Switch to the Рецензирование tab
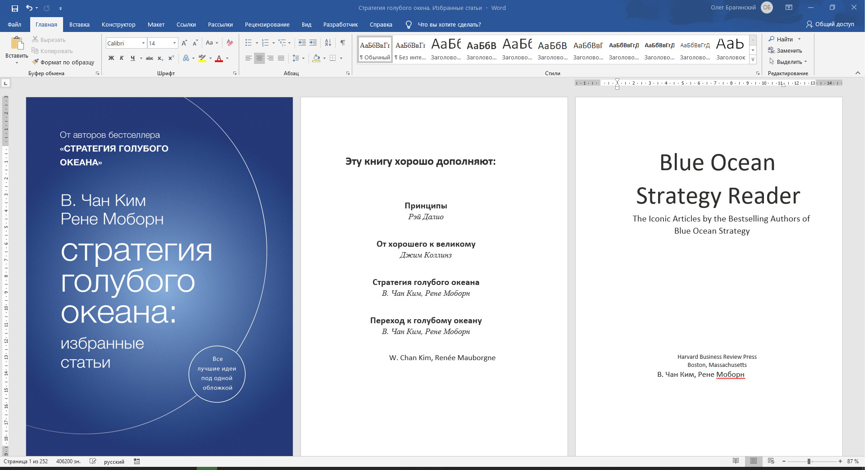Viewport: 868px width, 470px height. pyautogui.click(x=267, y=25)
